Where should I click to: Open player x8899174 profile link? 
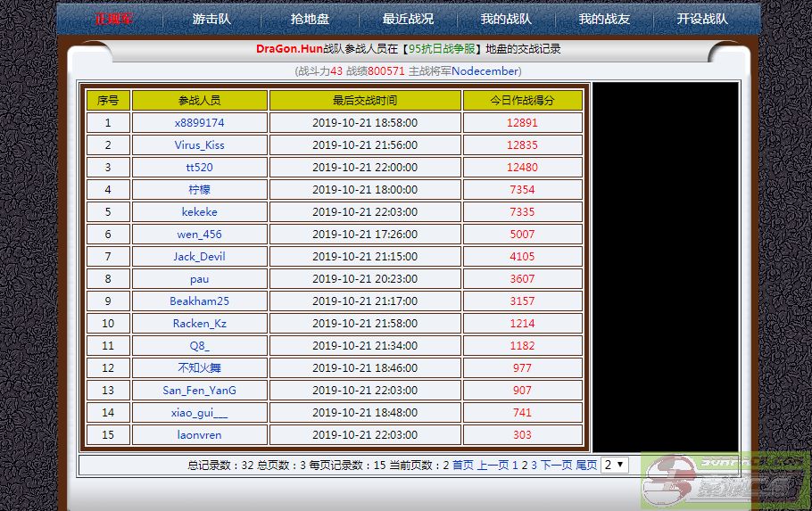click(199, 123)
